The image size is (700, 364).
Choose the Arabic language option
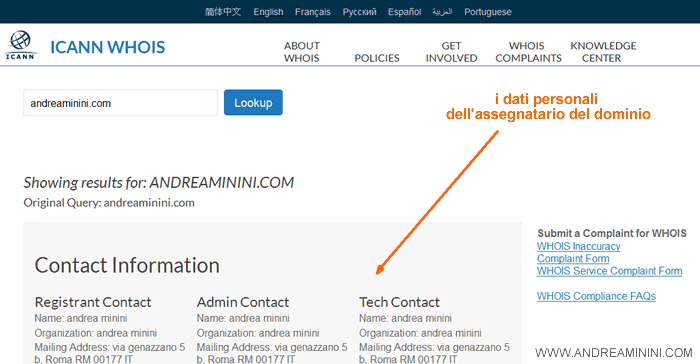pos(442,12)
